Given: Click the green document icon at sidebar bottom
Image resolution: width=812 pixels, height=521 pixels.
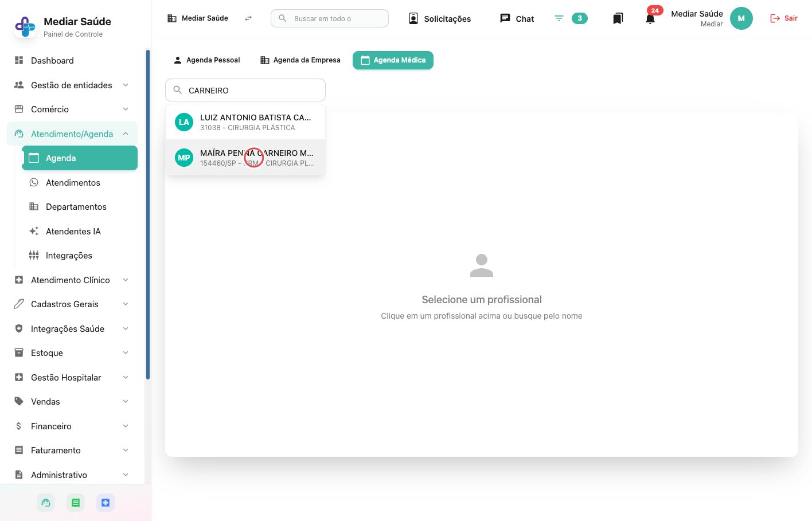Looking at the screenshot, I should [76, 503].
